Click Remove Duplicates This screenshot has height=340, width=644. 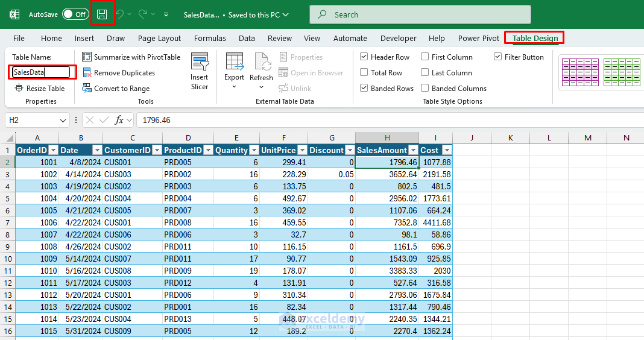[x=119, y=73]
